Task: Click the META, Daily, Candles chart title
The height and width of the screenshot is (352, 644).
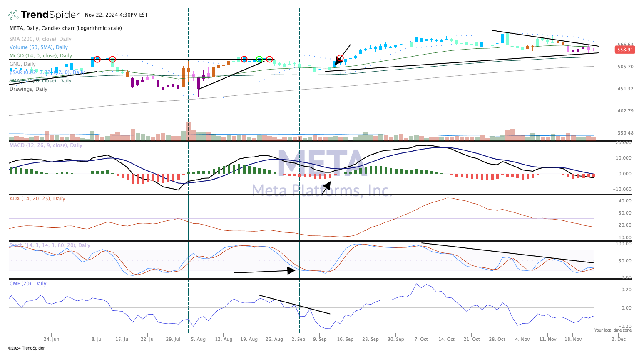Action: coord(66,28)
